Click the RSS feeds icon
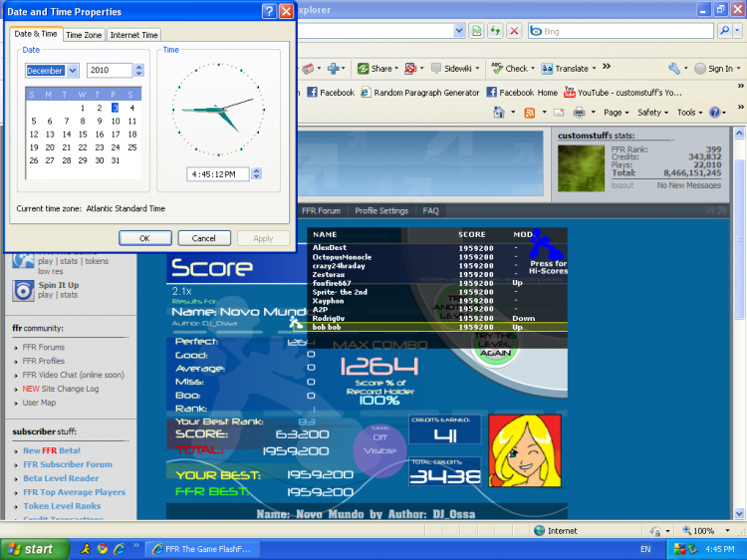Viewport: 747px width, 560px height. coord(532,113)
